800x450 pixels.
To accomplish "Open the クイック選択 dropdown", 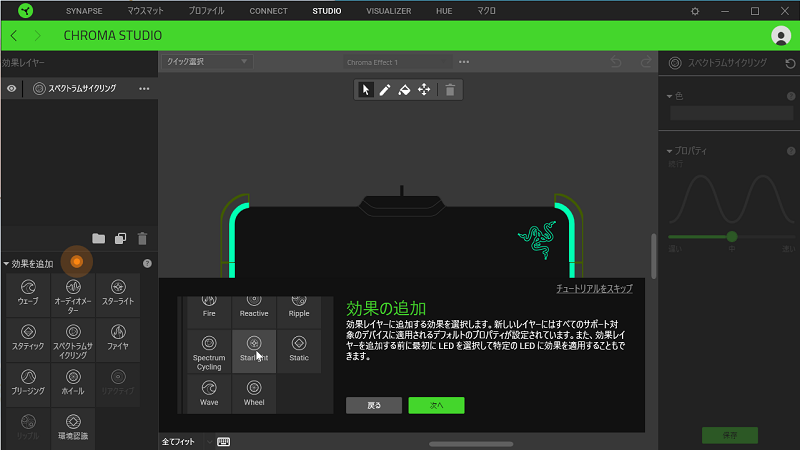I will 207,62.
